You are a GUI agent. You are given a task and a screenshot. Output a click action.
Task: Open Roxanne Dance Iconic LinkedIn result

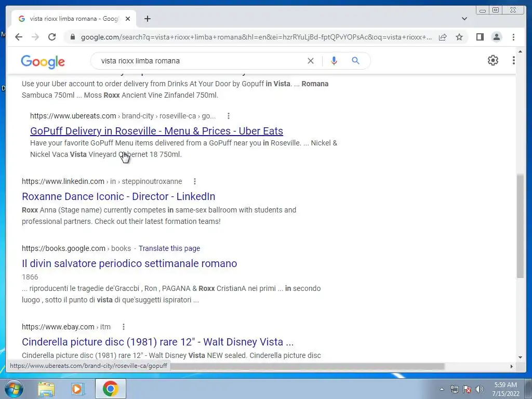coord(118,196)
